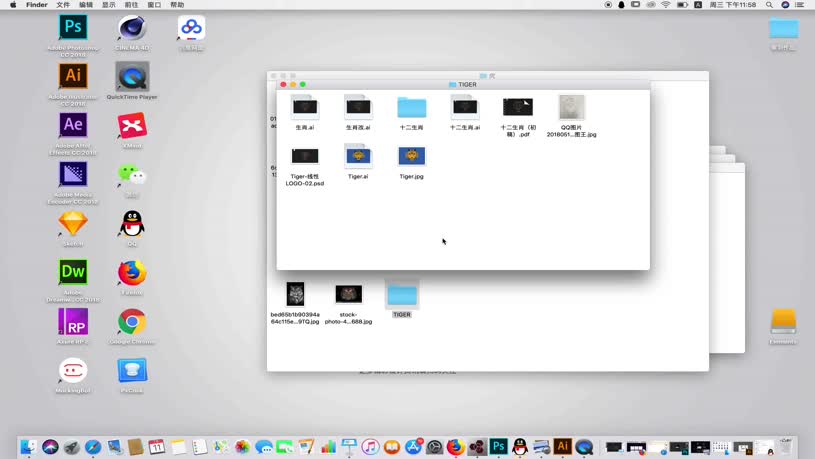Screen dimensions: 815x459
Task: Open the Finder menu in the menu bar
Action: coord(36,5)
